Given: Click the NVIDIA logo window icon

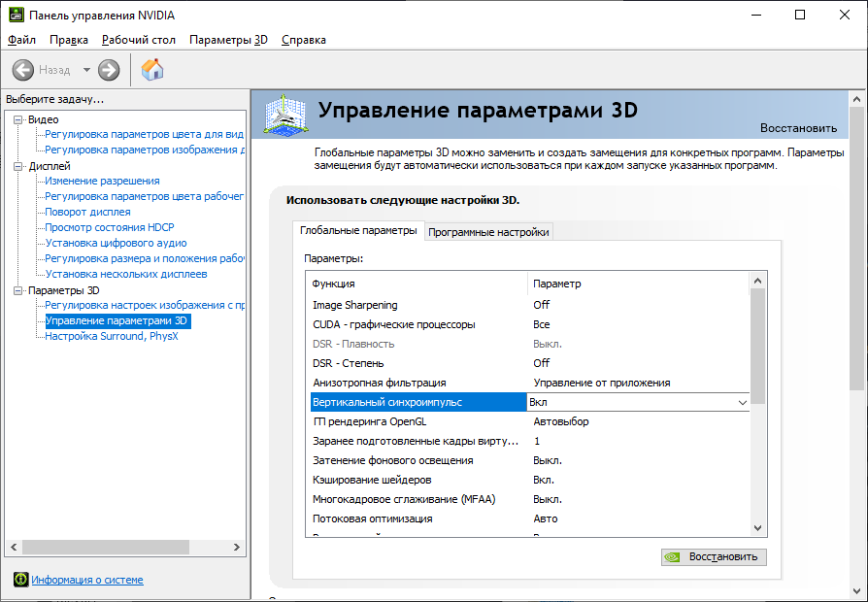Looking at the screenshot, I should pos(15,15).
